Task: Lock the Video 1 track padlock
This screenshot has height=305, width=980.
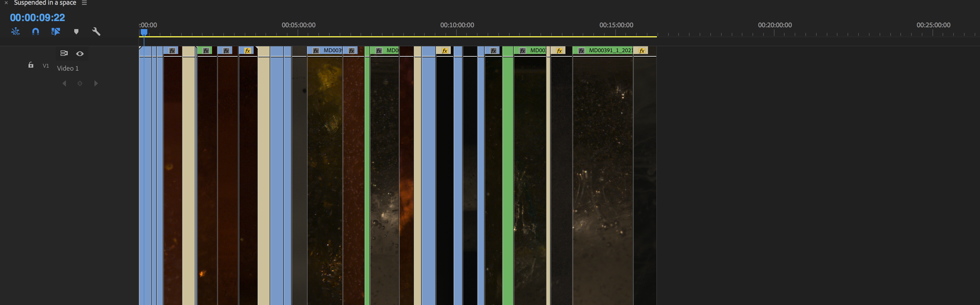Action: click(x=30, y=65)
